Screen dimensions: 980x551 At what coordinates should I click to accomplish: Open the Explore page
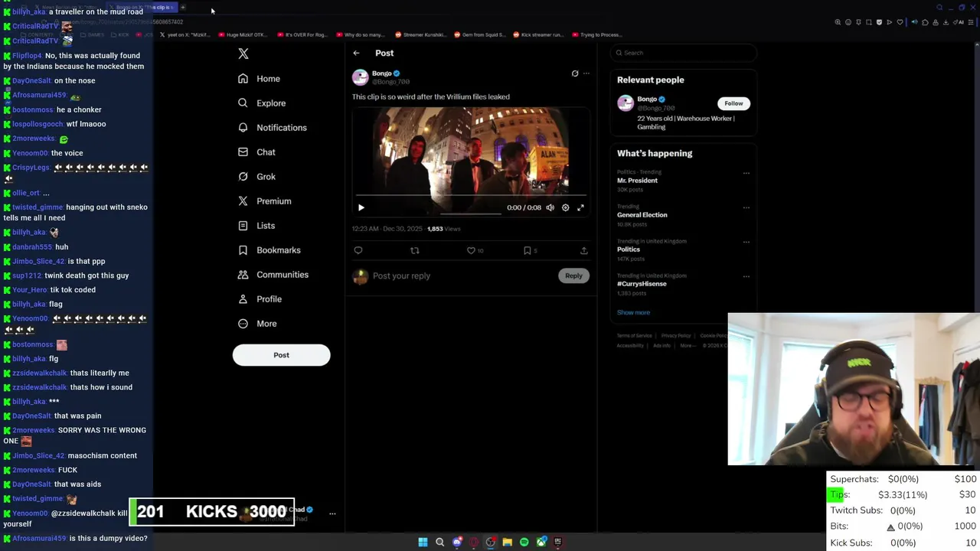[x=261, y=103]
